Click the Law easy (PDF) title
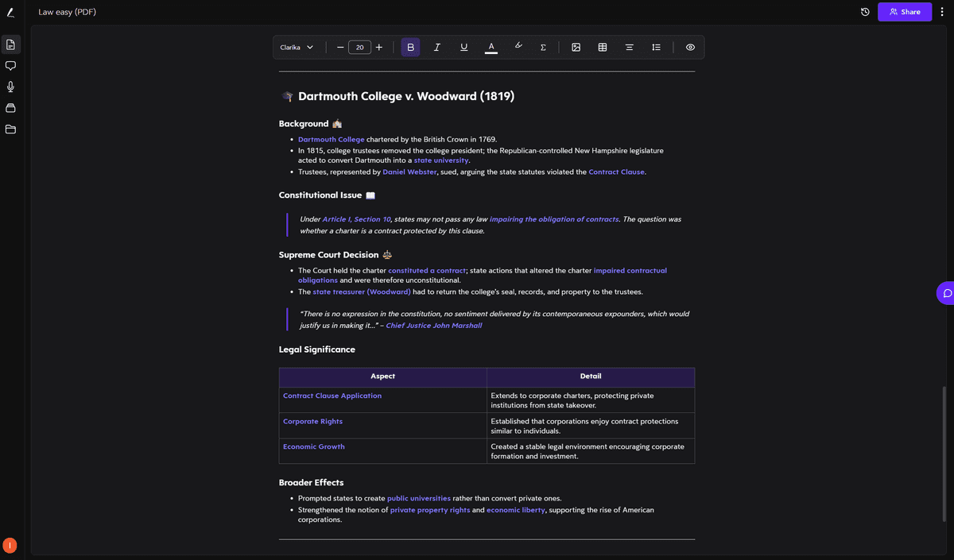 (68, 12)
